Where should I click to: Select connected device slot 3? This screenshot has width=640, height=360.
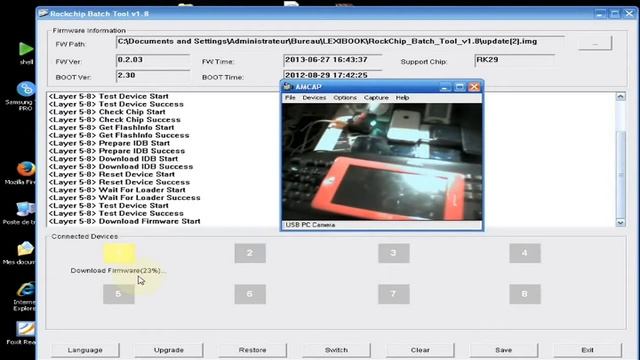[393, 253]
